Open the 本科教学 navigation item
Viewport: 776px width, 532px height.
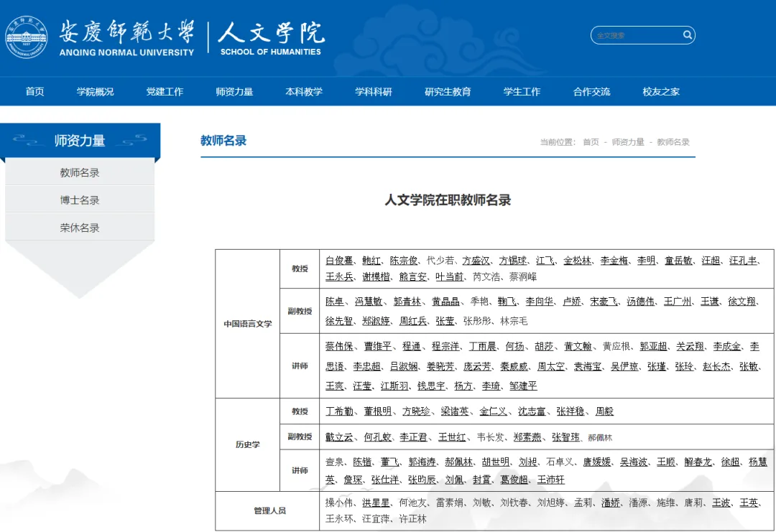(x=304, y=91)
